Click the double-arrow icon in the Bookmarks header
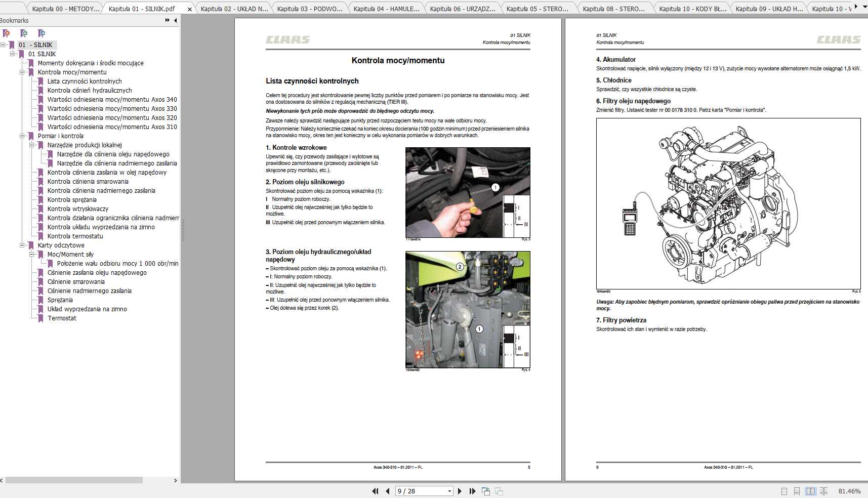 tap(168, 20)
